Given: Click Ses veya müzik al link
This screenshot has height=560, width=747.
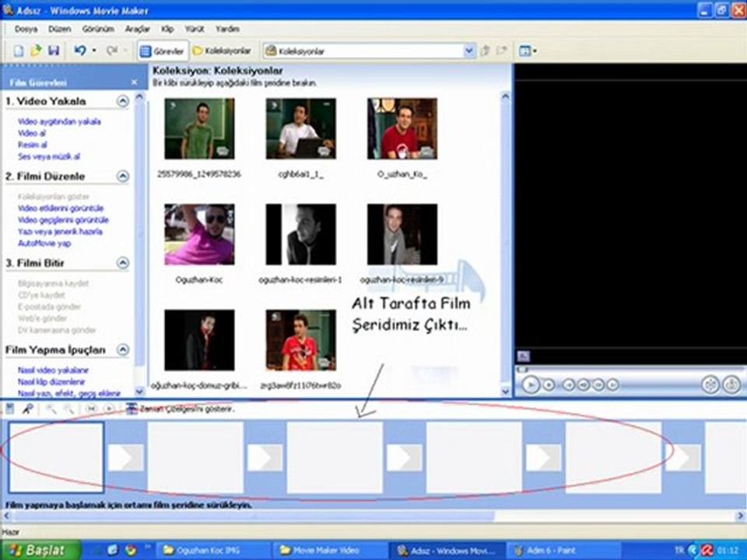Looking at the screenshot, I should (x=48, y=156).
